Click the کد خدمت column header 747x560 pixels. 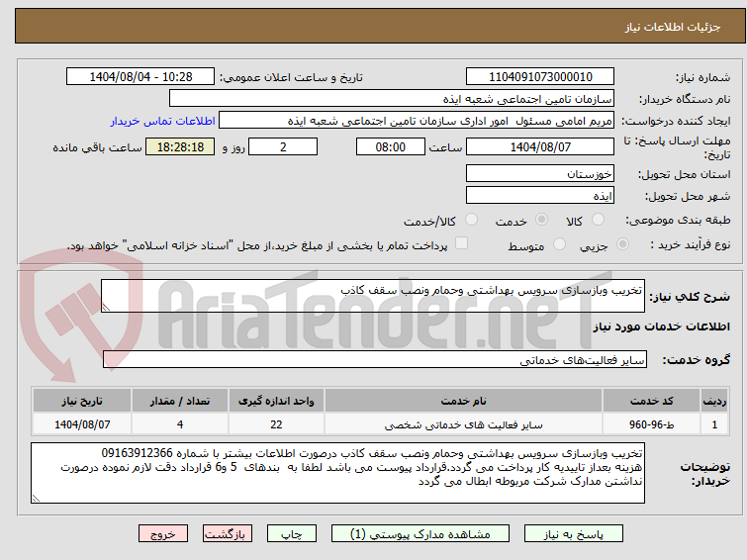click(651, 401)
